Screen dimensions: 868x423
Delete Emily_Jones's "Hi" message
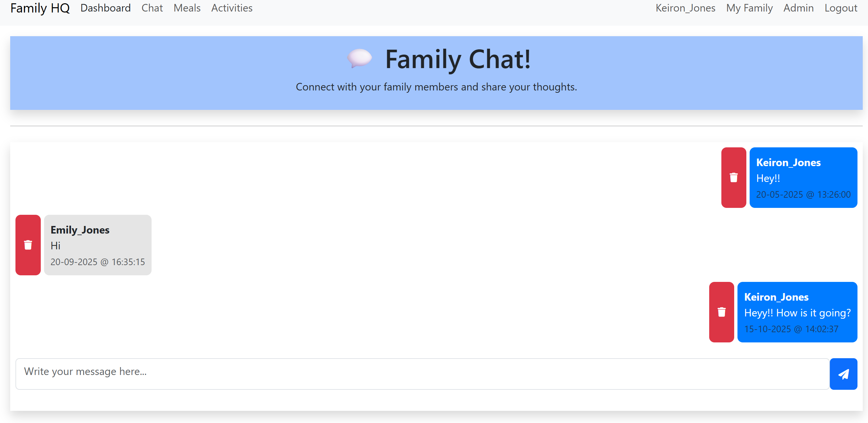point(28,245)
